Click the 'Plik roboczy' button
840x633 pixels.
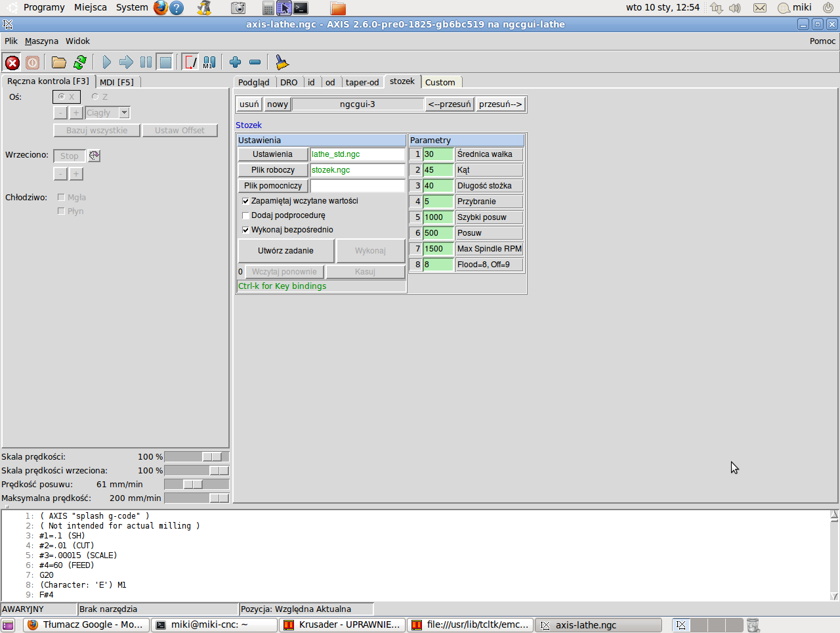tap(273, 170)
